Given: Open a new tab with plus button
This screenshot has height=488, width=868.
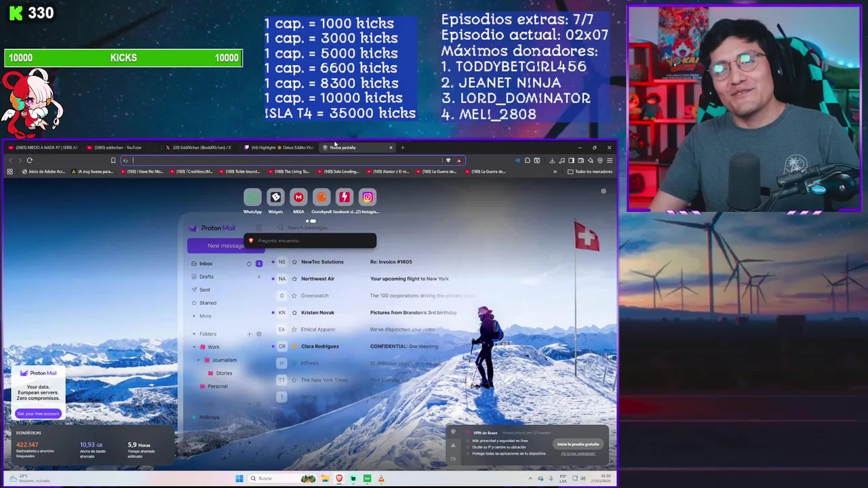Looking at the screenshot, I should coord(402,148).
